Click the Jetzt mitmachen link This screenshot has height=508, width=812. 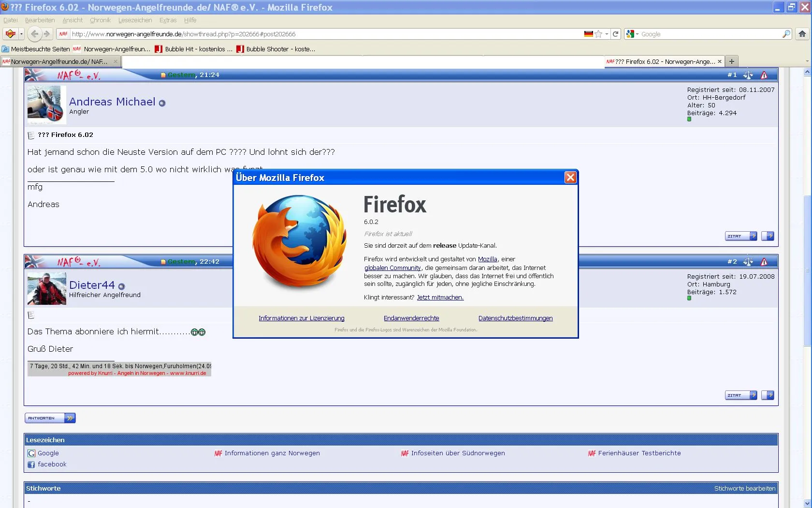point(440,298)
